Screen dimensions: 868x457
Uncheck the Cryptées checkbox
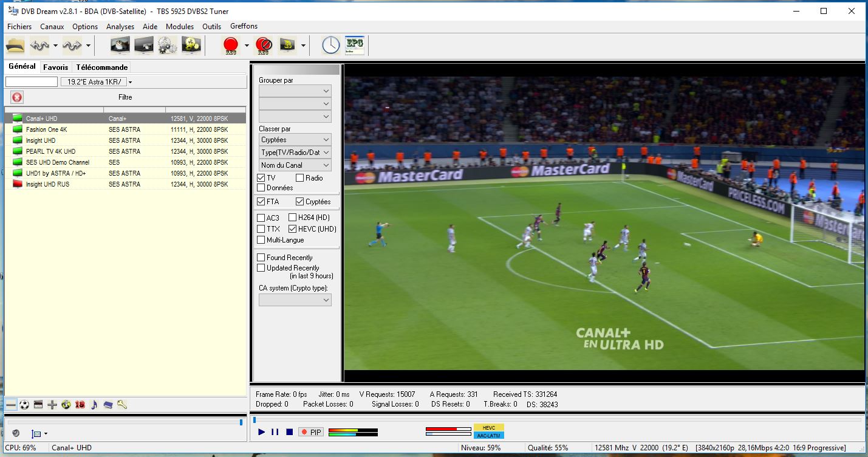tap(300, 201)
